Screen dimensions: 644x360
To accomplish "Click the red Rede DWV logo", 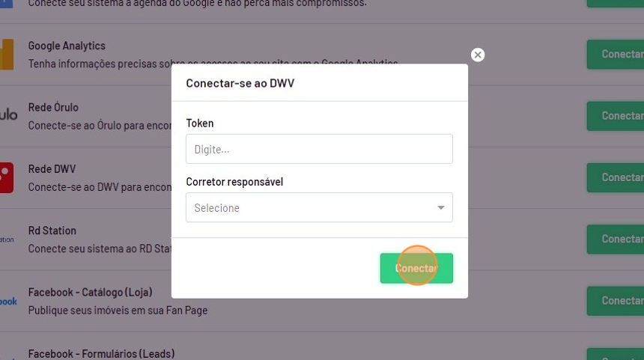I will click(x=7, y=177).
